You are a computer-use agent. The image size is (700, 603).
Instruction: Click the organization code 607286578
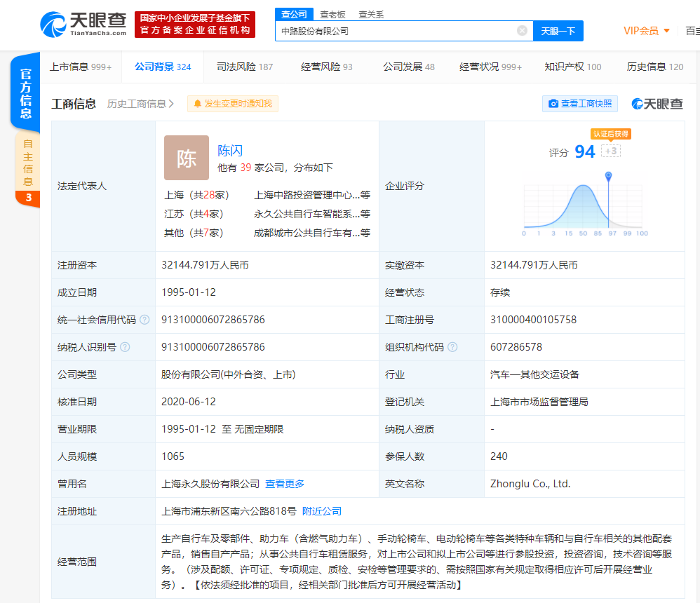516,347
